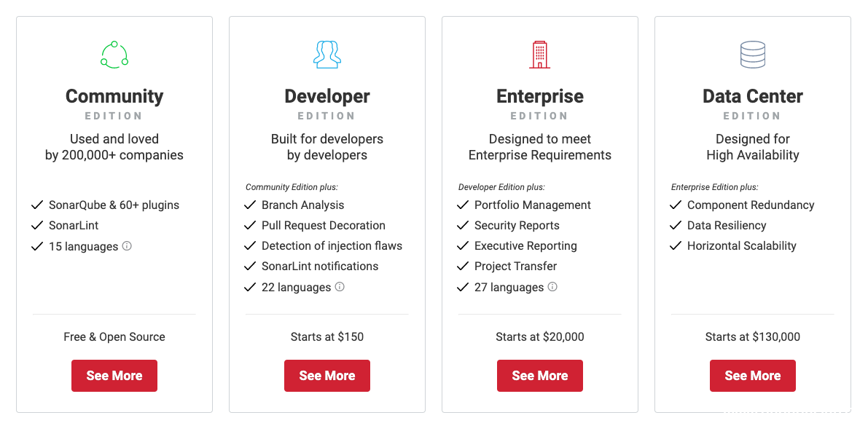Click See More for Enterprise edition
The image size is (868, 426).
(x=539, y=375)
